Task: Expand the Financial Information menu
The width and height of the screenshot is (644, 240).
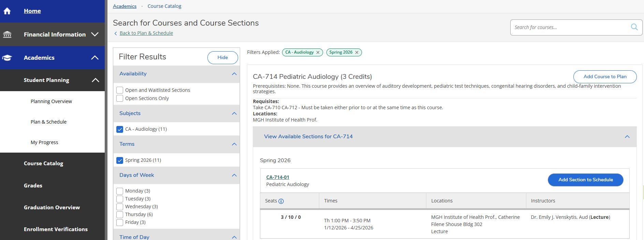Action: pos(95,34)
